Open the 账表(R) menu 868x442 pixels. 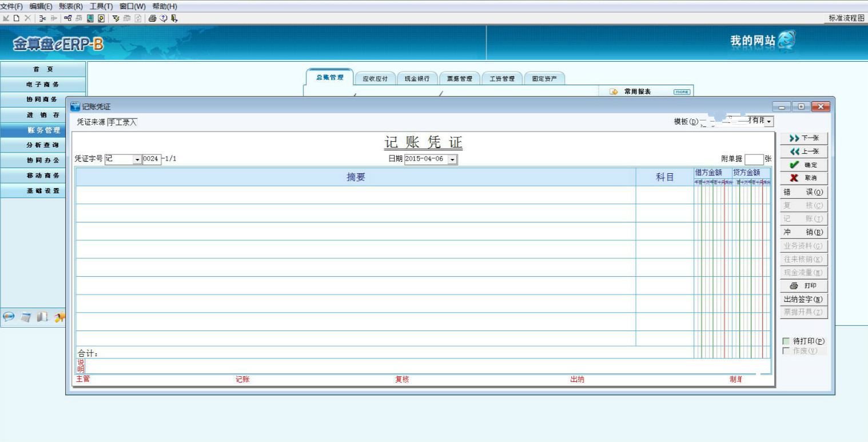pos(71,6)
